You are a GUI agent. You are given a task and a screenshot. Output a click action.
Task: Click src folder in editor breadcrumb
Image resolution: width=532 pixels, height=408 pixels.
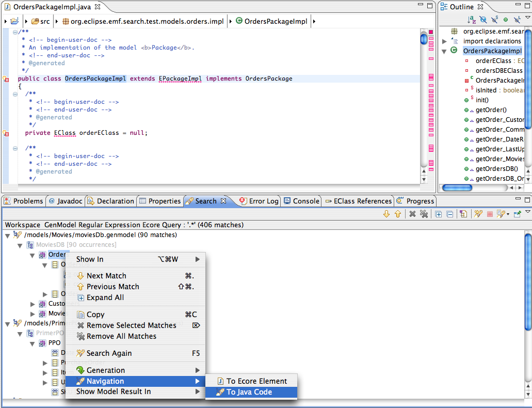[40, 21]
